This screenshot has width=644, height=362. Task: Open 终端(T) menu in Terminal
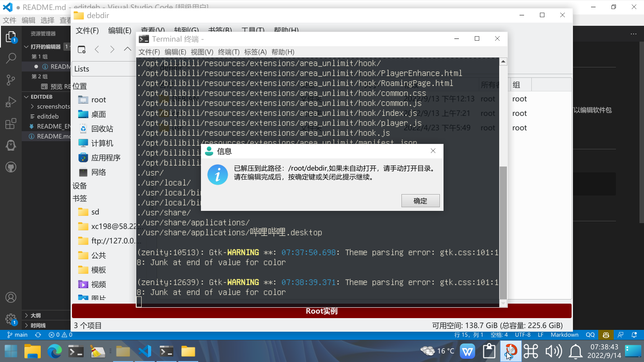229,52
